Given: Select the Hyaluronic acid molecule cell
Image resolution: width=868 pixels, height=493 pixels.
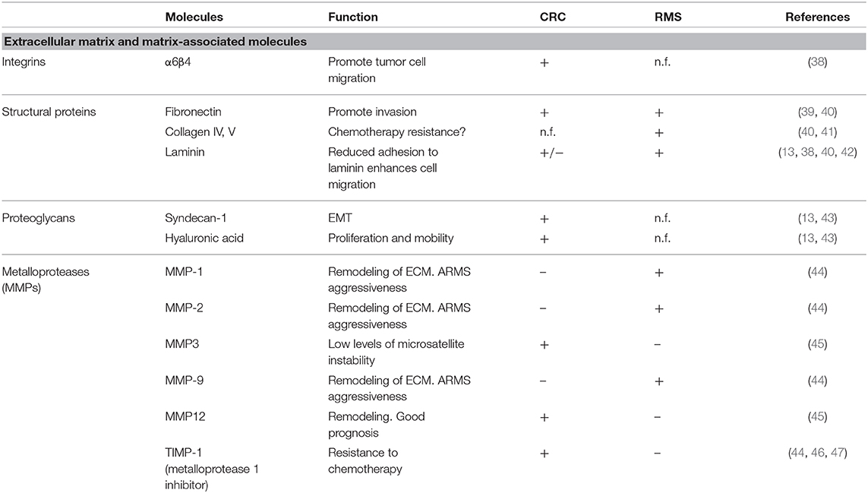Looking at the screenshot, I should (x=195, y=238).
